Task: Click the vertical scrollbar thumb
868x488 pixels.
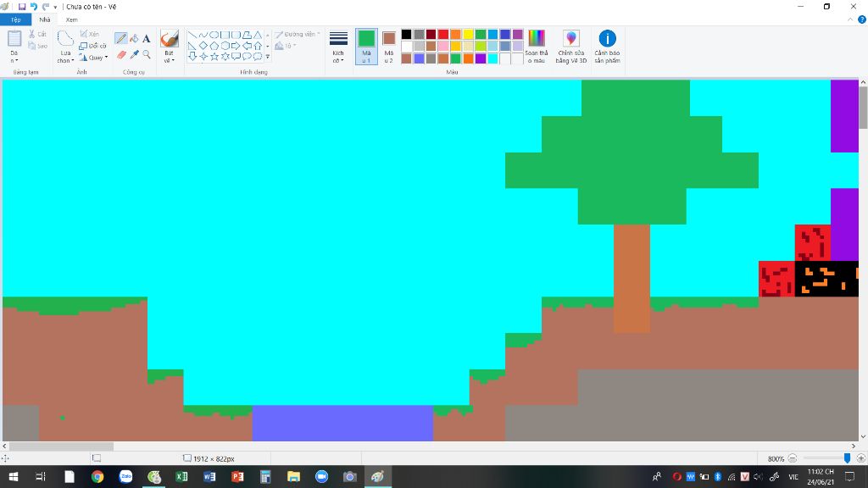Action: (863, 108)
